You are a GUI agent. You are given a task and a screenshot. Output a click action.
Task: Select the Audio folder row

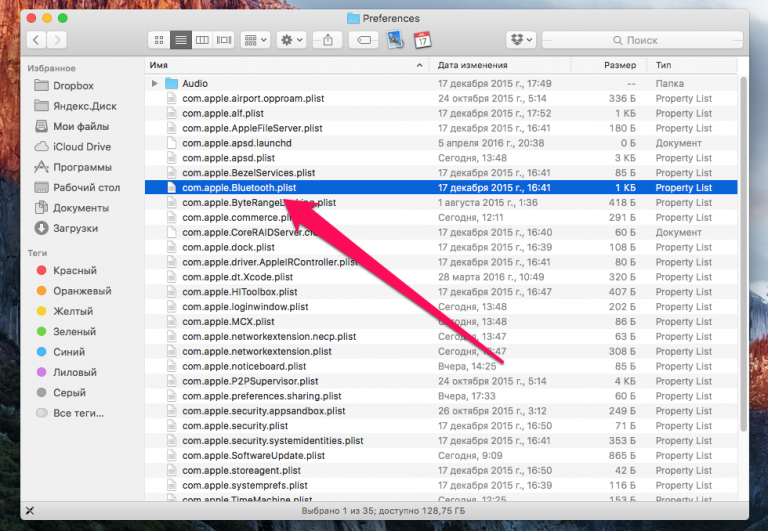[441, 83]
